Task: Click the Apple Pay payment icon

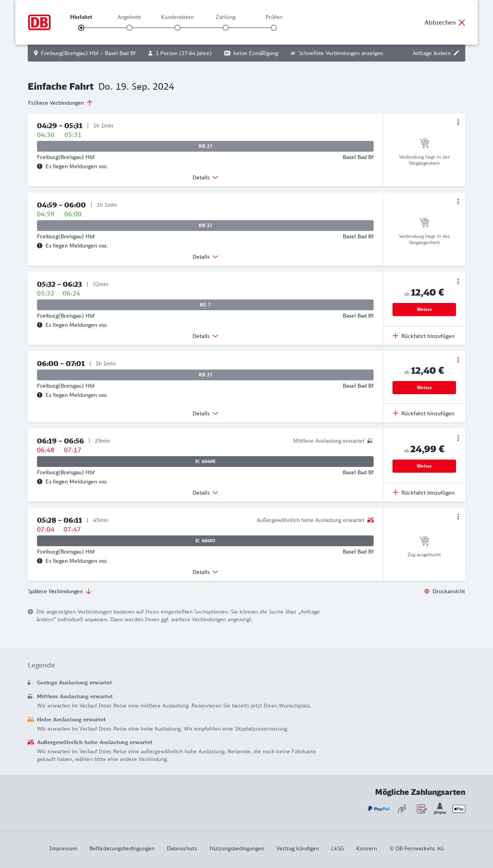Action: tap(459, 809)
